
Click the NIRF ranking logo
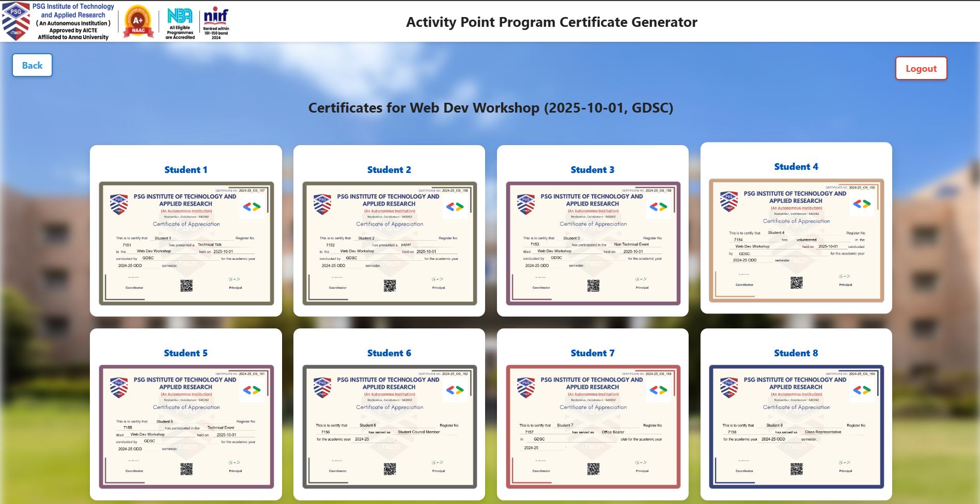point(216,23)
